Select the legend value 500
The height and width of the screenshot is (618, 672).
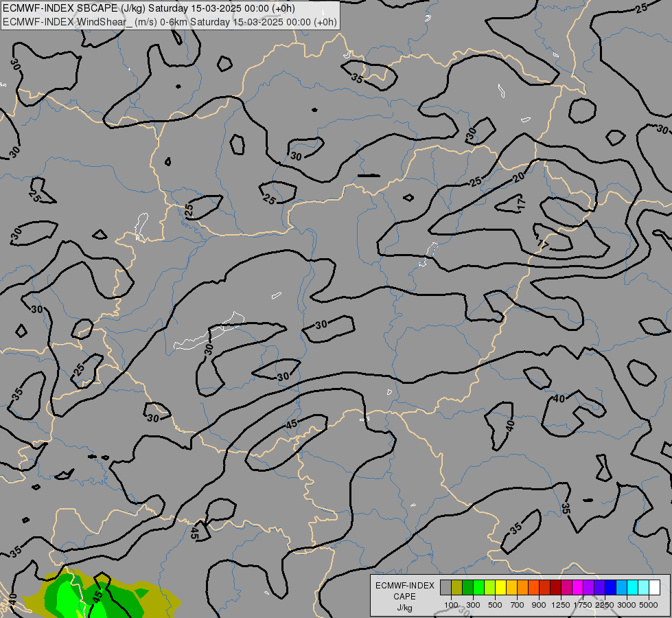(x=495, y=605)
